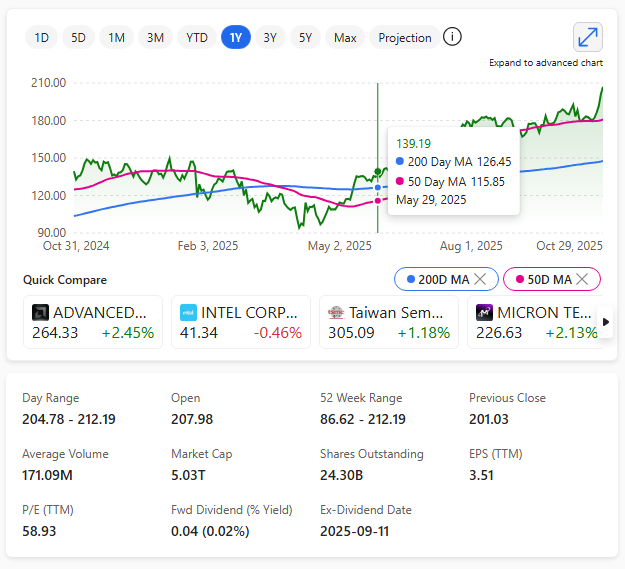This screenshot has width=625, height=569.
Task: Select the 1D time range
Action: (42, 38)
